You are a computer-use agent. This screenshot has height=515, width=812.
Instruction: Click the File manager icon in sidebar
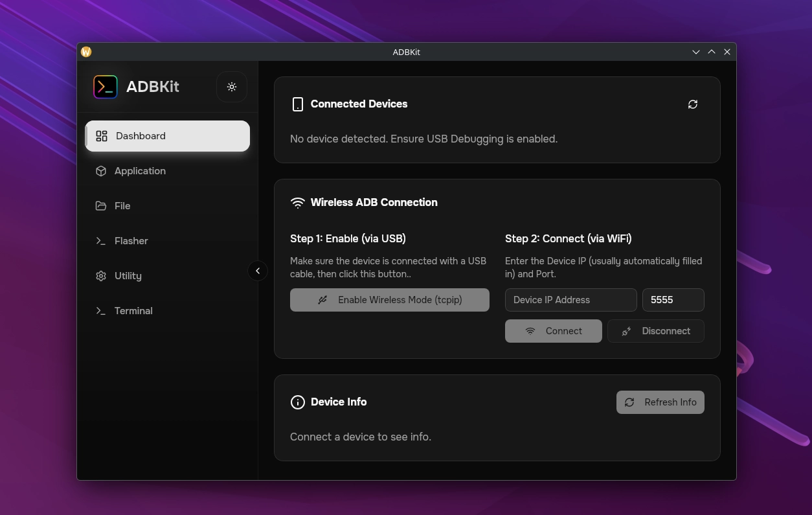101,206
